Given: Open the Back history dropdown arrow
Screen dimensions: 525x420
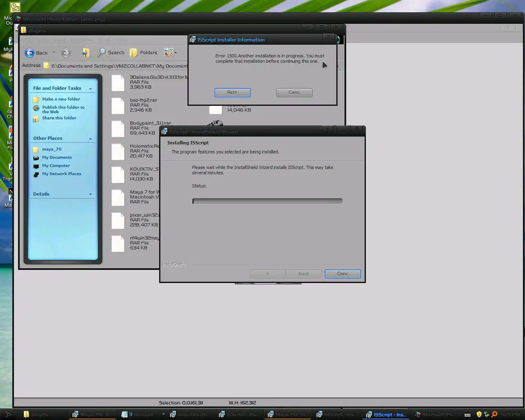Looking at the screenshot, I should tap(54, 52).
